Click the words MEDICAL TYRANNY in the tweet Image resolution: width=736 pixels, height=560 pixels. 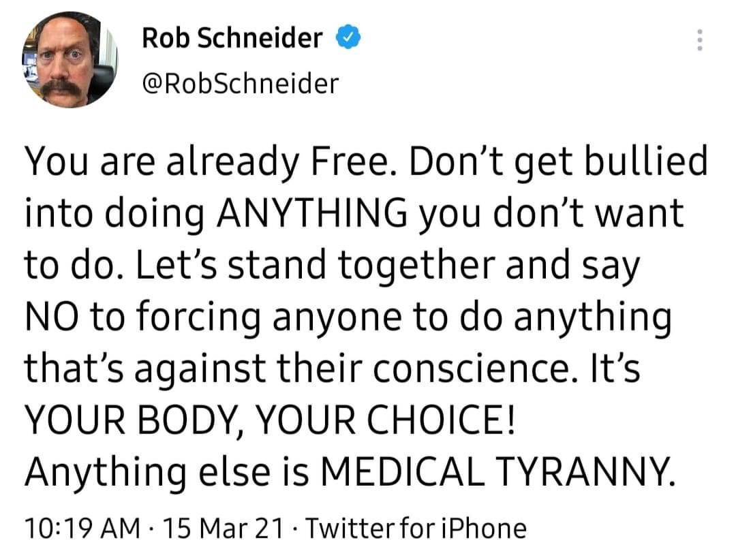[498, 471]
